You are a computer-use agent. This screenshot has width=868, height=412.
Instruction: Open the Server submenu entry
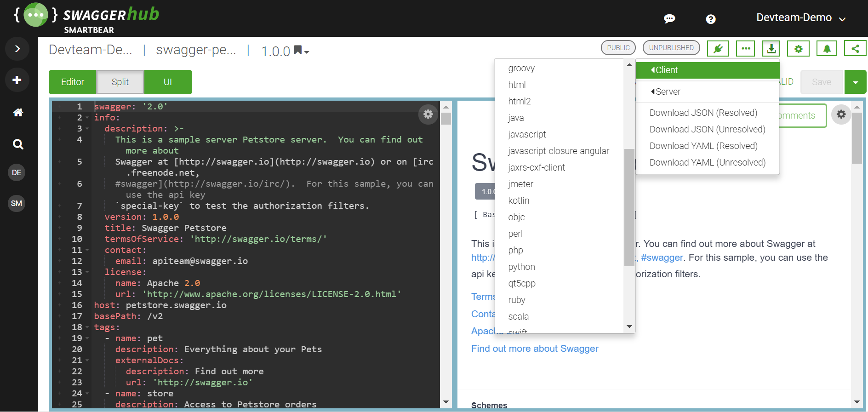(667, 92)
